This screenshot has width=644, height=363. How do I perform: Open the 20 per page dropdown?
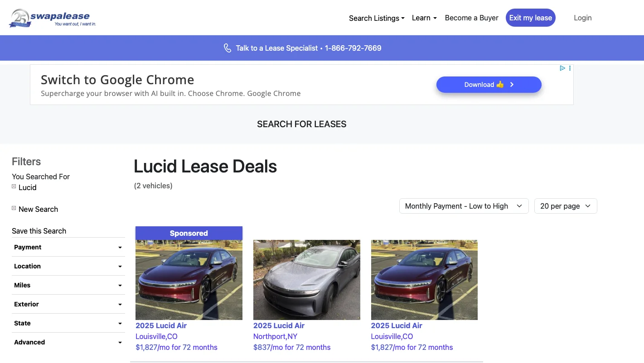[566, 206]
